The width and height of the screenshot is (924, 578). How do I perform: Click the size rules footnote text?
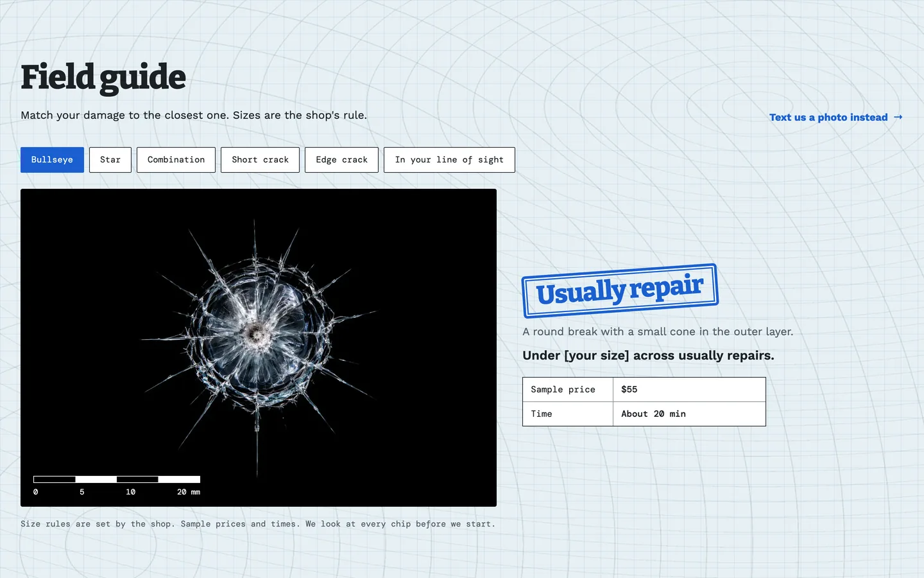258,524
